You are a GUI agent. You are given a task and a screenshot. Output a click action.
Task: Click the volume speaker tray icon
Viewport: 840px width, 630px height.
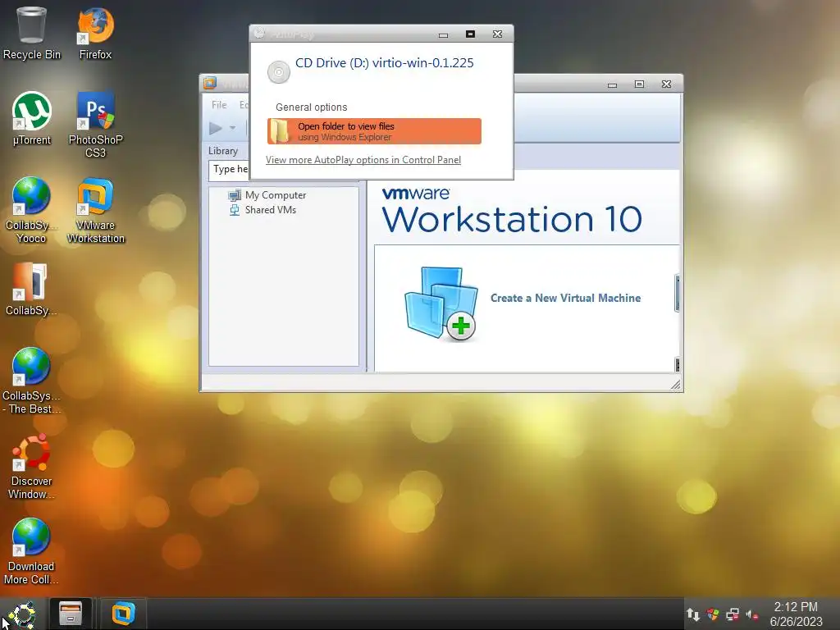coord(751,614)
